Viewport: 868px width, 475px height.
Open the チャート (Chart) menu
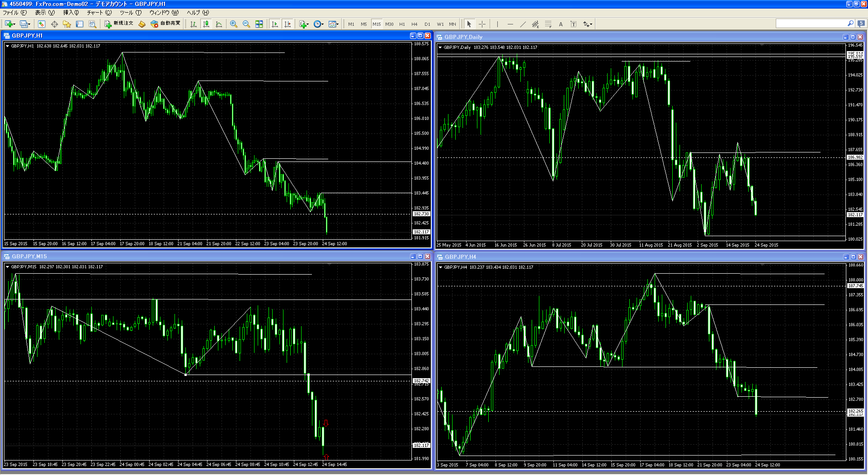tap(99, 13)
